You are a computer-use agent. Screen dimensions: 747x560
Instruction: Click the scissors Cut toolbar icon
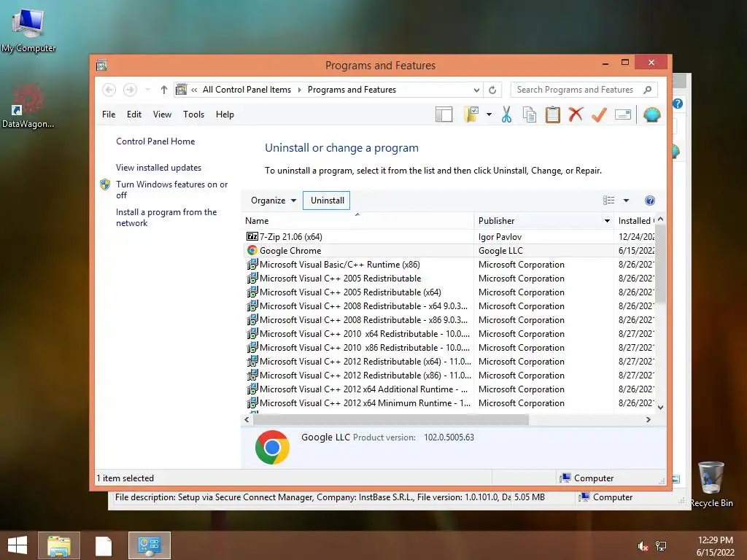pos(506,114)
